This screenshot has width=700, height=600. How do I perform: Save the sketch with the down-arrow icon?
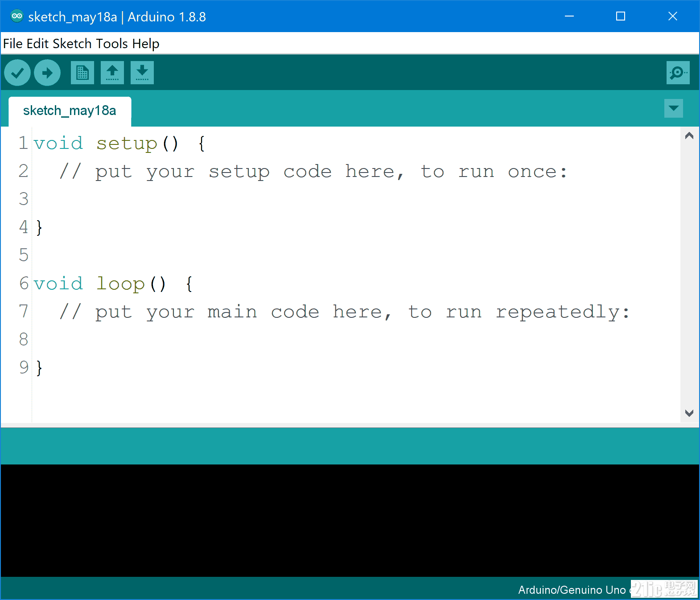coord(142,73)
